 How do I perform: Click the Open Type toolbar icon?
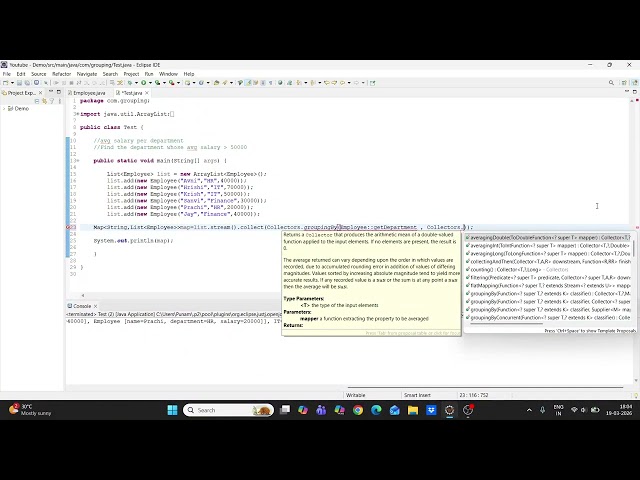coord(216,83)
